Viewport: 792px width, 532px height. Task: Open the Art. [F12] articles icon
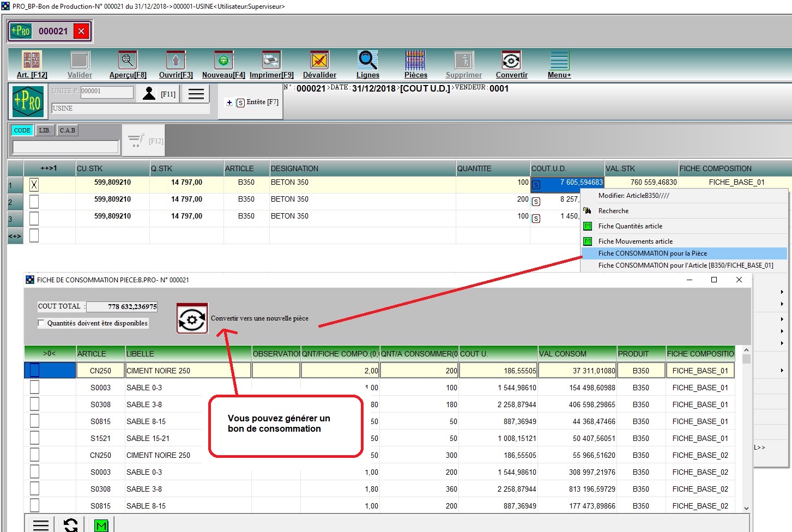[x=32, y=61]
